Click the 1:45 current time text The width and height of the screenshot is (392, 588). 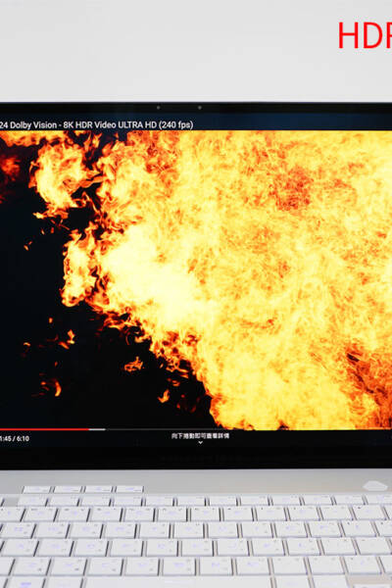[x=5, y=438]
